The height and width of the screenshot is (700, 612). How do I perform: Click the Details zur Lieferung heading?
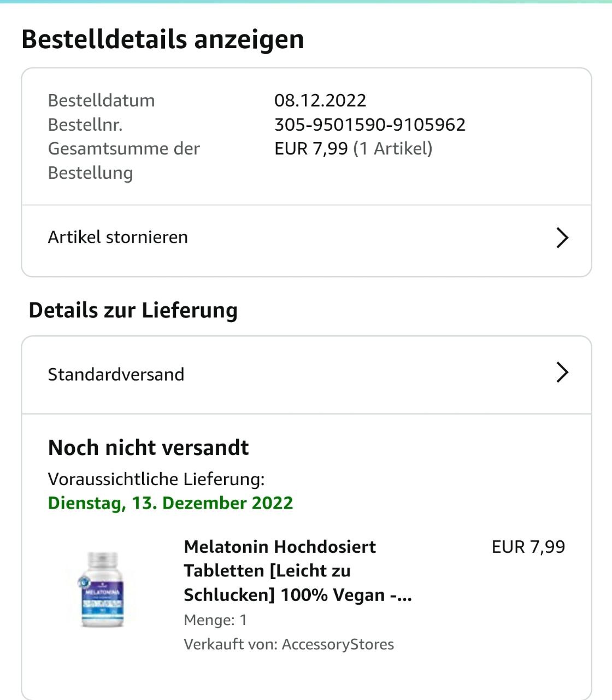133,310
